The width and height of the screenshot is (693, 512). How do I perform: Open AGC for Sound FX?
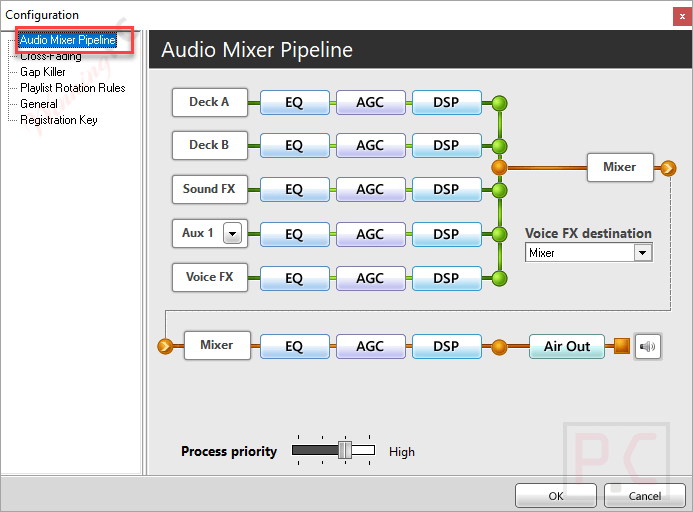click(370, 190)
